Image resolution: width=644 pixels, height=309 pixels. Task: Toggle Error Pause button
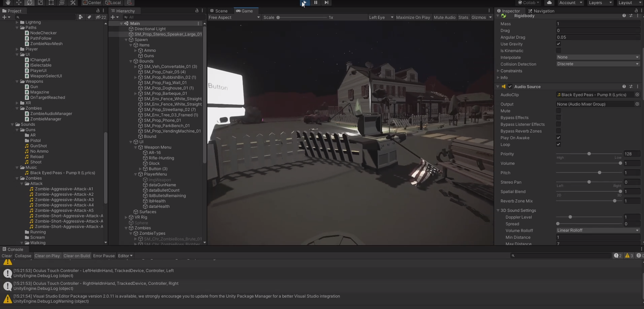point(104,256)
